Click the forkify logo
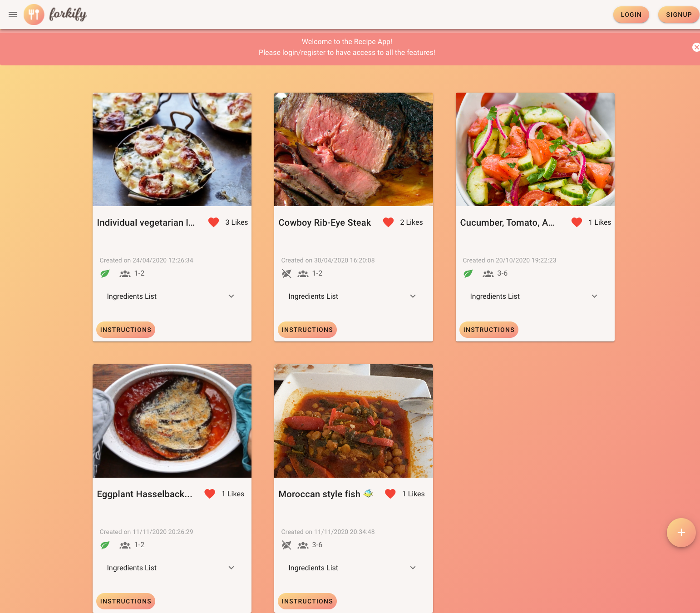This screenshot has width=700, height=613. (x=55, y=15)
